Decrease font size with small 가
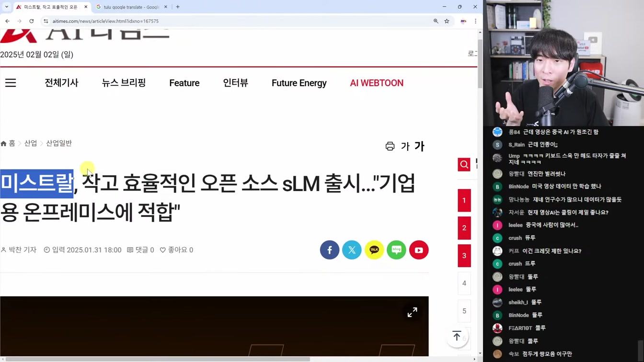 pyautogui.click(x=405, y=147)
